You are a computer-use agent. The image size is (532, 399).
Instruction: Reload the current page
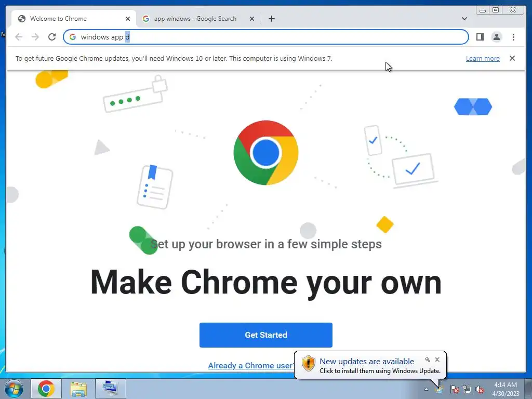(52, 37)
